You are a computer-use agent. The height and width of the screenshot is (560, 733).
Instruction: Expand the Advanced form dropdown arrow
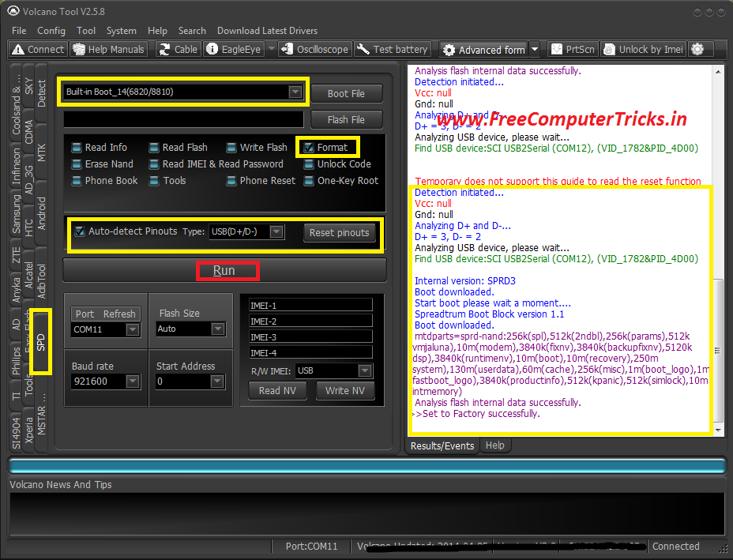(x=535, y=50)
